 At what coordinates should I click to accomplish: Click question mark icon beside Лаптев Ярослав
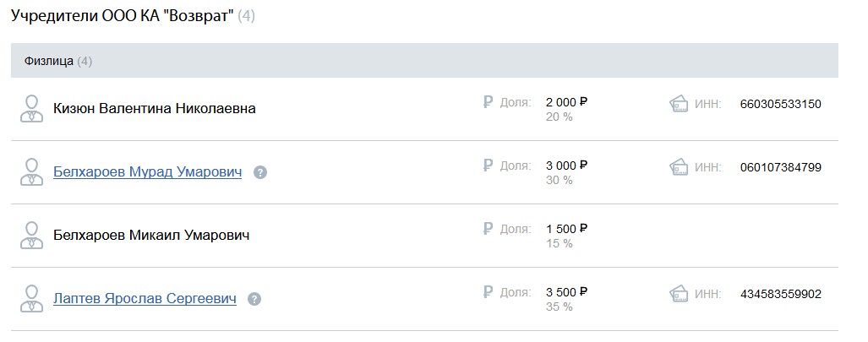click(254, 300)
